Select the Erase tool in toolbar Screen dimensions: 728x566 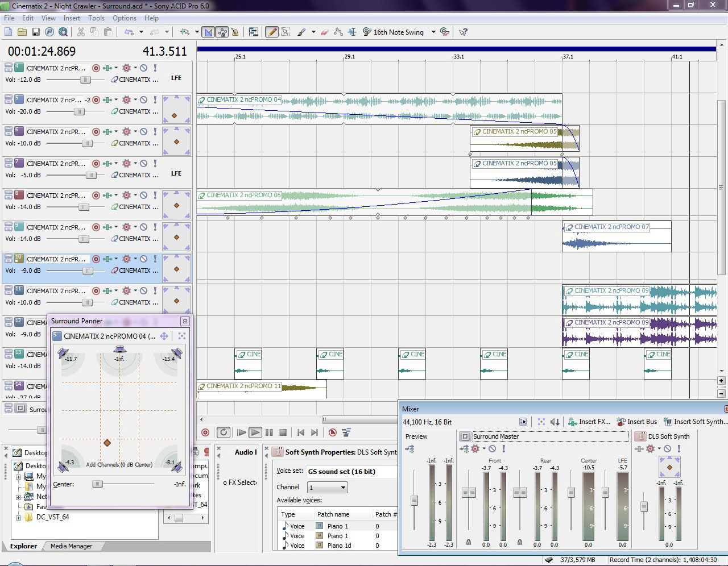click(325, 32)
